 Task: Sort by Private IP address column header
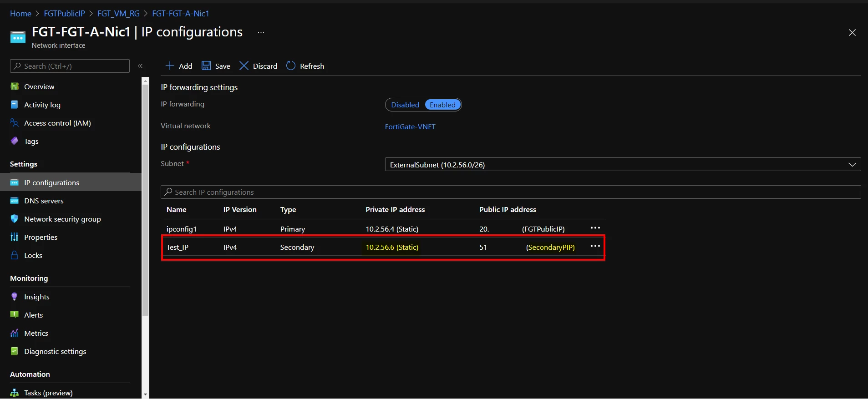point(395,209)
